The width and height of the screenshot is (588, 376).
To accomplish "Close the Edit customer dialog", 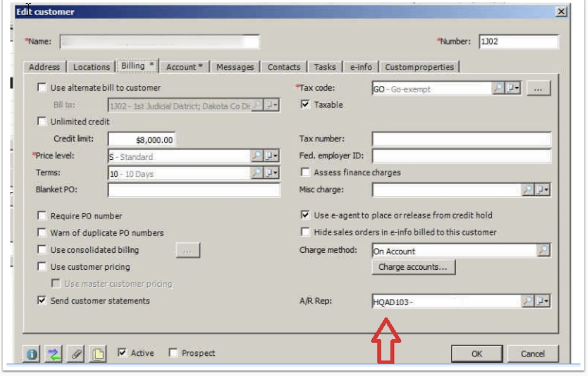I will [x=561, y=12].
